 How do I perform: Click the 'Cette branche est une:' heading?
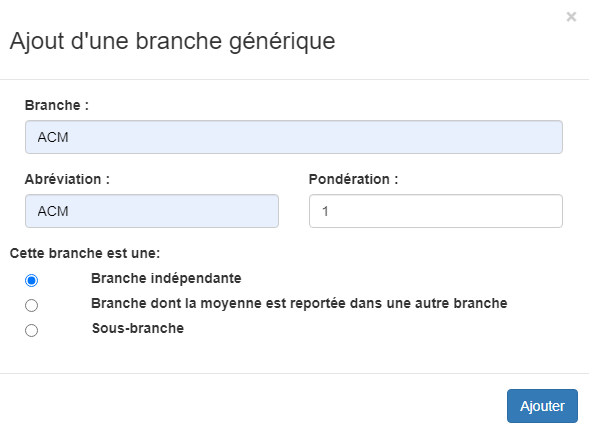click(85, 253)
